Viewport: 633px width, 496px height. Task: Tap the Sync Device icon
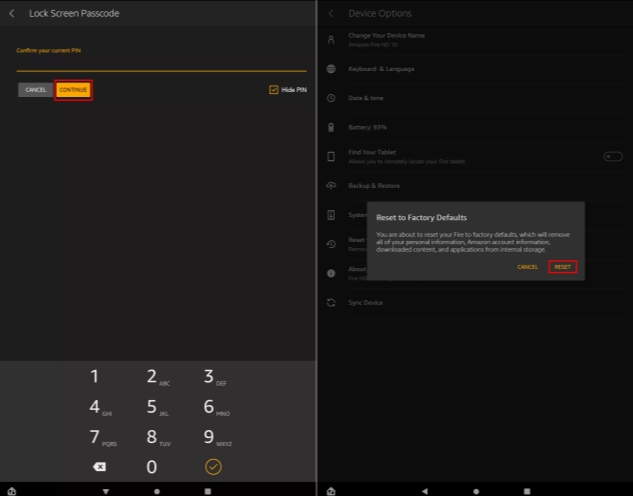point(331,302)
